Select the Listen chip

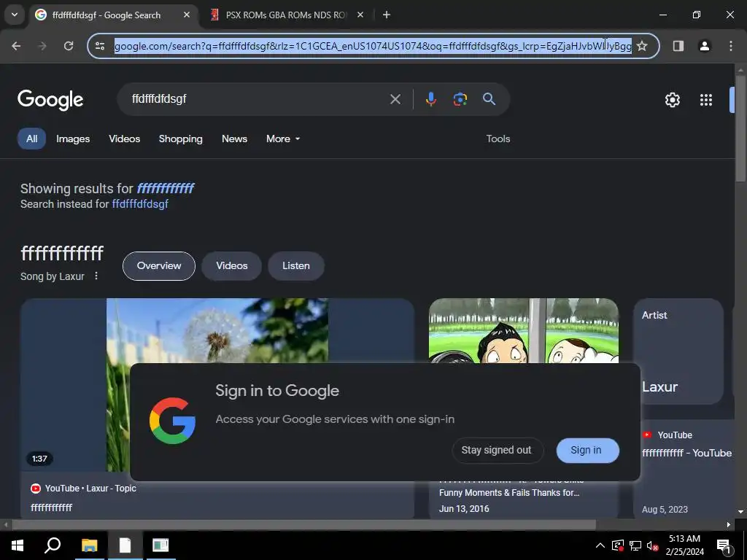pos(296,265)
